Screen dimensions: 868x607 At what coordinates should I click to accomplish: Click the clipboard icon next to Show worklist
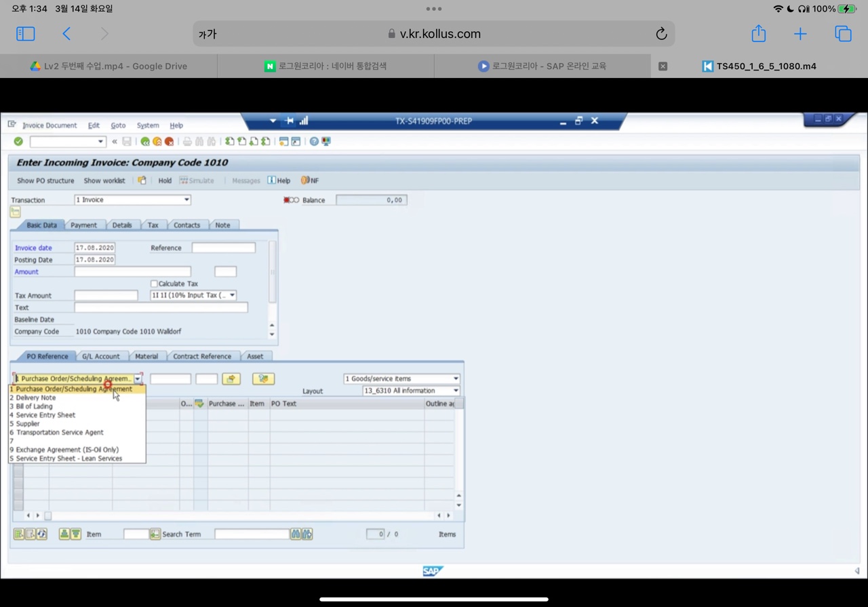tap(142, 180)
